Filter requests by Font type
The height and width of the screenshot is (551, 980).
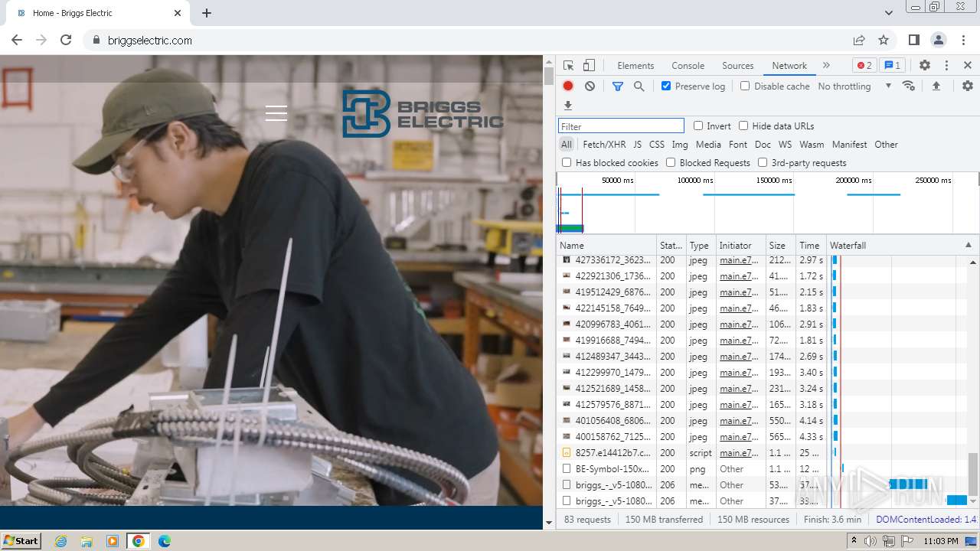[x=738, y=145]
